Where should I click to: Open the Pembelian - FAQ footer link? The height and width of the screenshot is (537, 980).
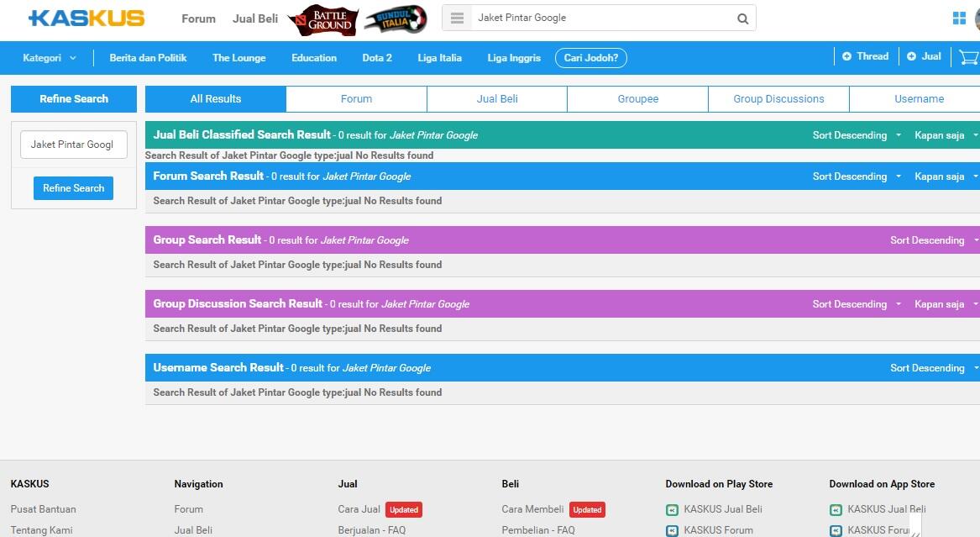pyautogui.click(x=538, y=530)
